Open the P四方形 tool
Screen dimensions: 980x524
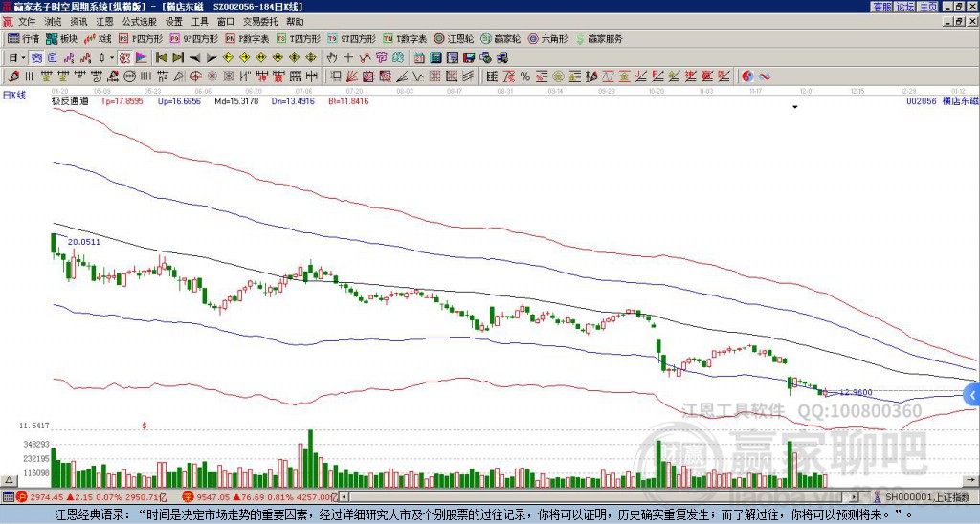click(x=141, y=38)
